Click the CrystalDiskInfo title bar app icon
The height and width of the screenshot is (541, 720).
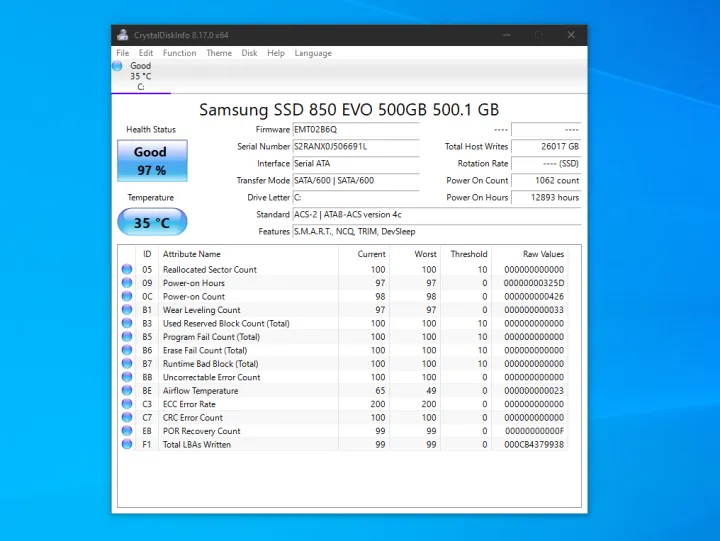123,35
